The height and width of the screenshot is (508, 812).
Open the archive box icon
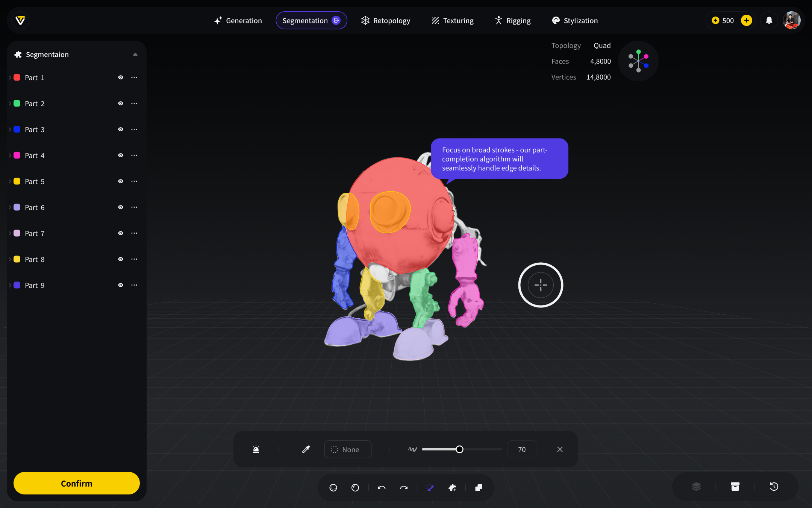tap(735, 487)
